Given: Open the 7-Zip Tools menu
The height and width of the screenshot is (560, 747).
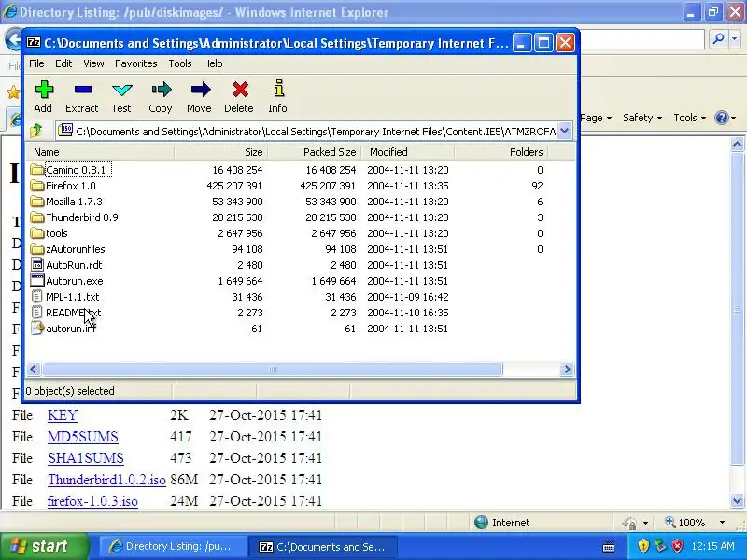Looking at the screenshot, I should pos(180,63).
